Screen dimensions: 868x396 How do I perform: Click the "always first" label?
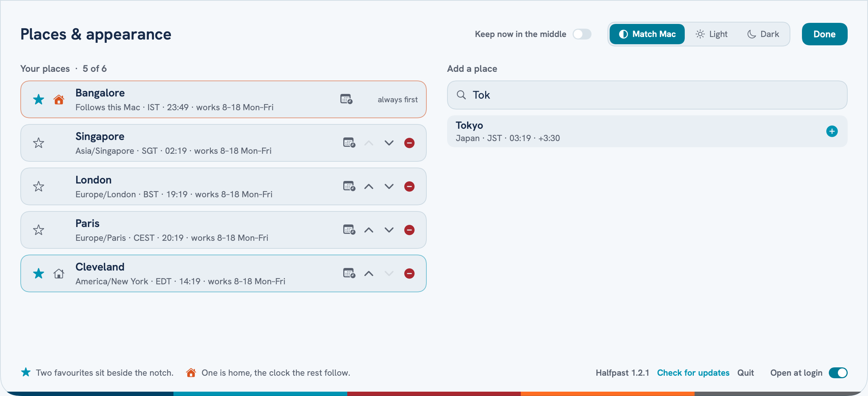pos(397,99)
